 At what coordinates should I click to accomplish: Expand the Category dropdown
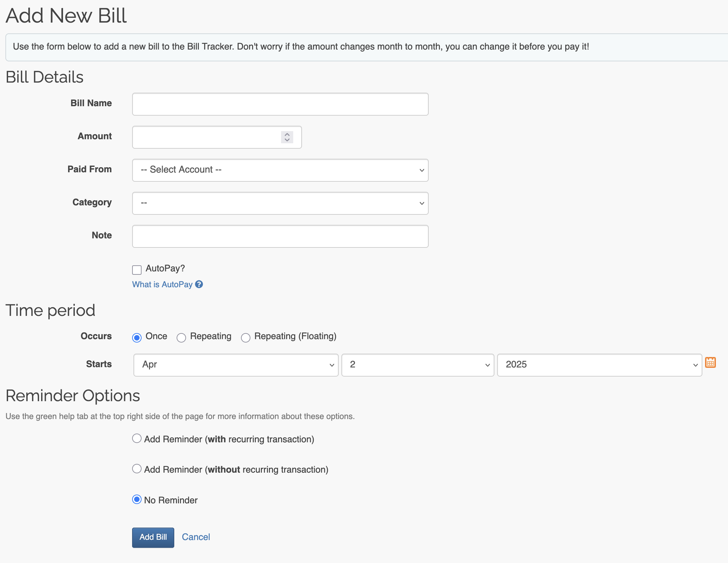(280, 203)
